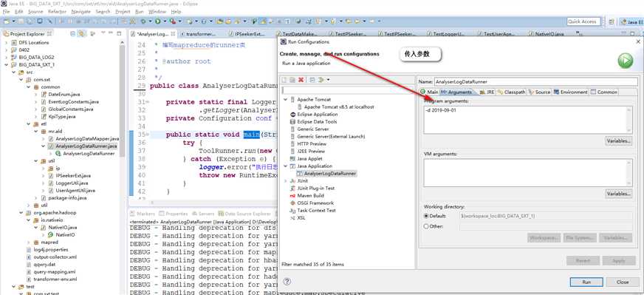Select Default working directory radio button

(426, 216)
